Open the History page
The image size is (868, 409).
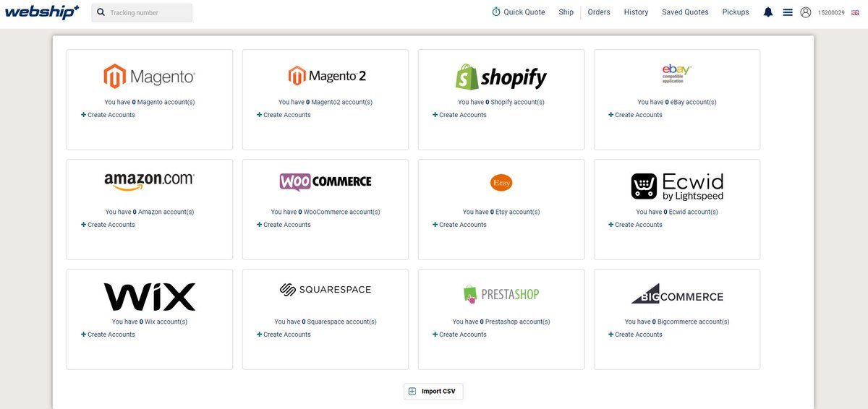pyautogui.click(x=636, y=12)
